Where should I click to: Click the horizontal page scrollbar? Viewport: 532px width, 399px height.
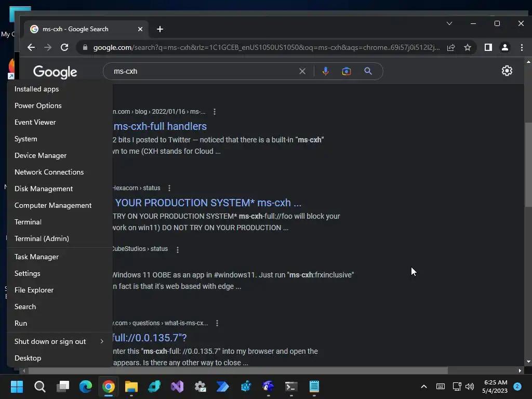click(x=237, y=370)
